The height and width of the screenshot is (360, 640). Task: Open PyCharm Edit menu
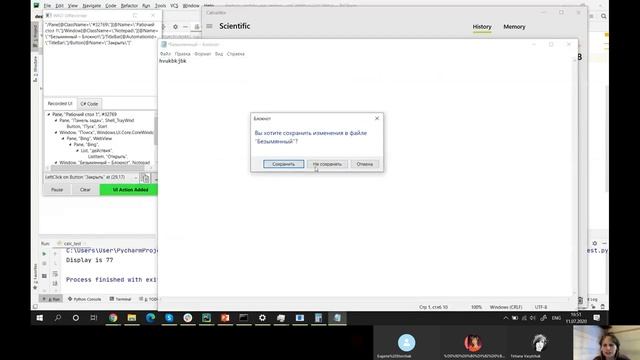tap(60, 6)
